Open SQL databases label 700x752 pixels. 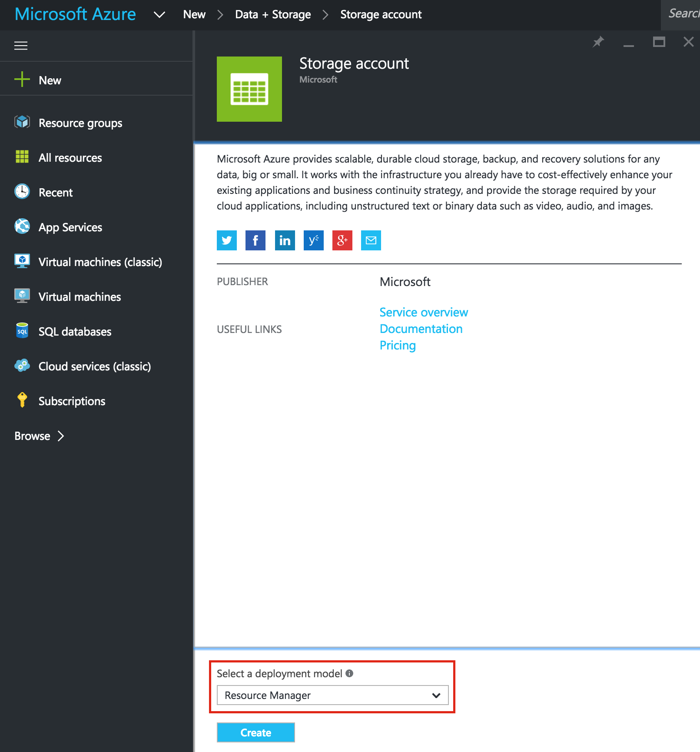(x=75, y=332)
